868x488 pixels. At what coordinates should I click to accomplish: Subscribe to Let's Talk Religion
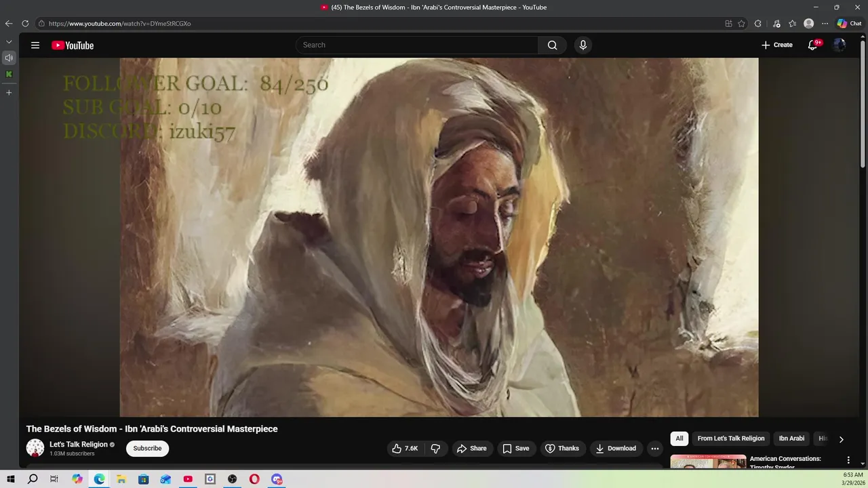point(147,449)
